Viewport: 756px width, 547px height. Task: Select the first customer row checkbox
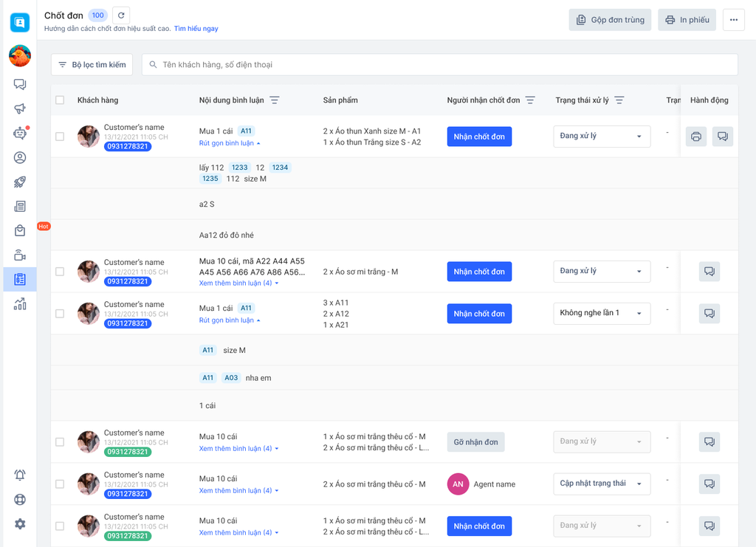coord(60,137)
